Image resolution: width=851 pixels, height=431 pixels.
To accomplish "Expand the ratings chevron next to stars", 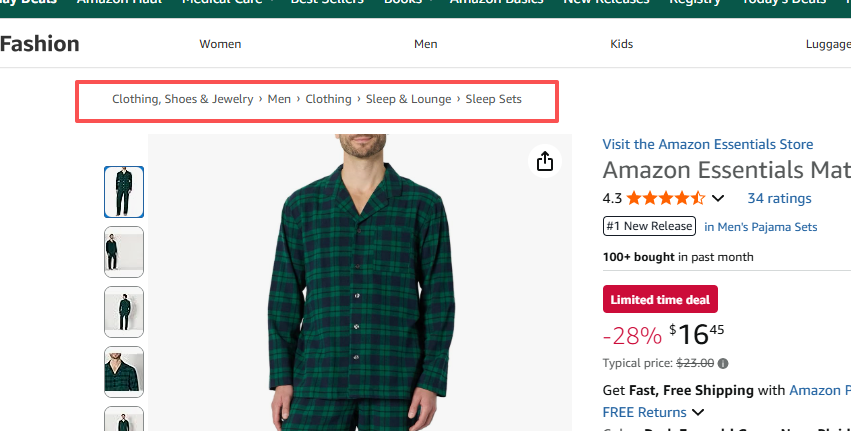I will click(717, 198).
